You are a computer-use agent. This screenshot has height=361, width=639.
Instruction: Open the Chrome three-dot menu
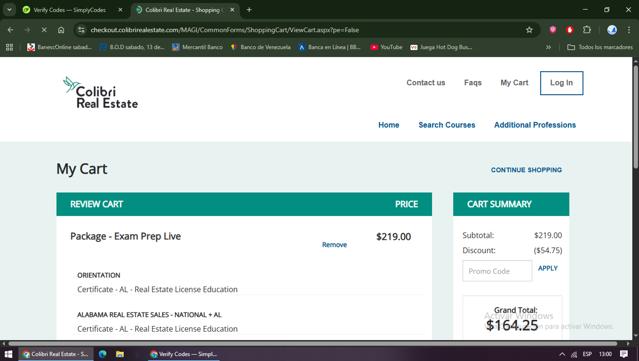[x=629, y=29]
